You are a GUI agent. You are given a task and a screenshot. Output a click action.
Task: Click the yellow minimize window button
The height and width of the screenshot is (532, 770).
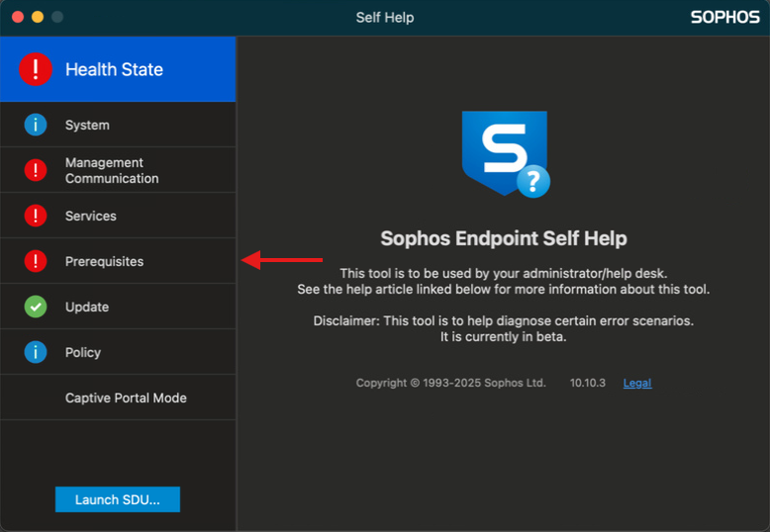pyautogui.click(x=38, y=17)
